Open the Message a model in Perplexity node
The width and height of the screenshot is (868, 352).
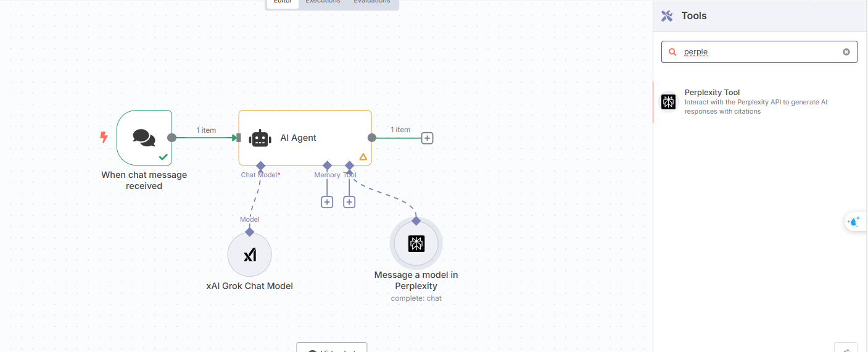(x=416, y=244)
